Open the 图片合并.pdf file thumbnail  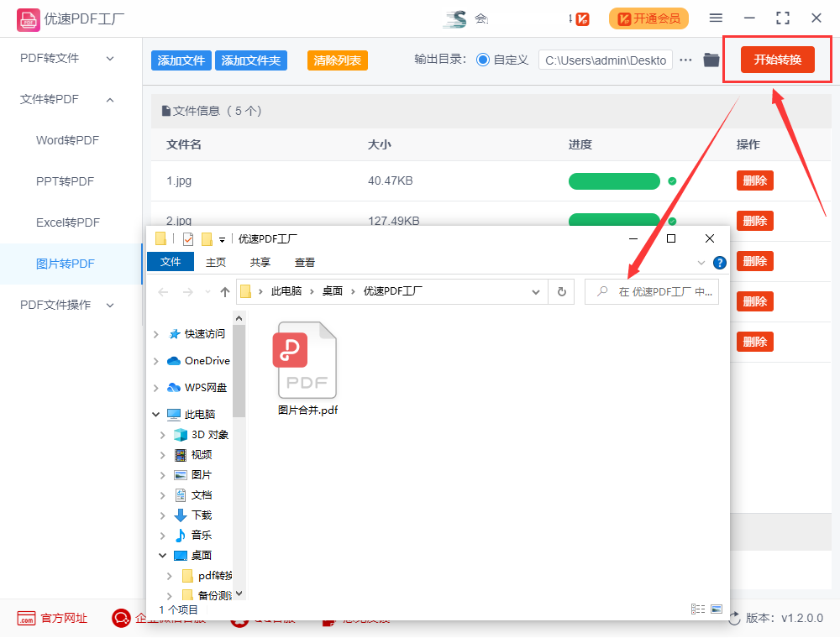pos(306,361)
